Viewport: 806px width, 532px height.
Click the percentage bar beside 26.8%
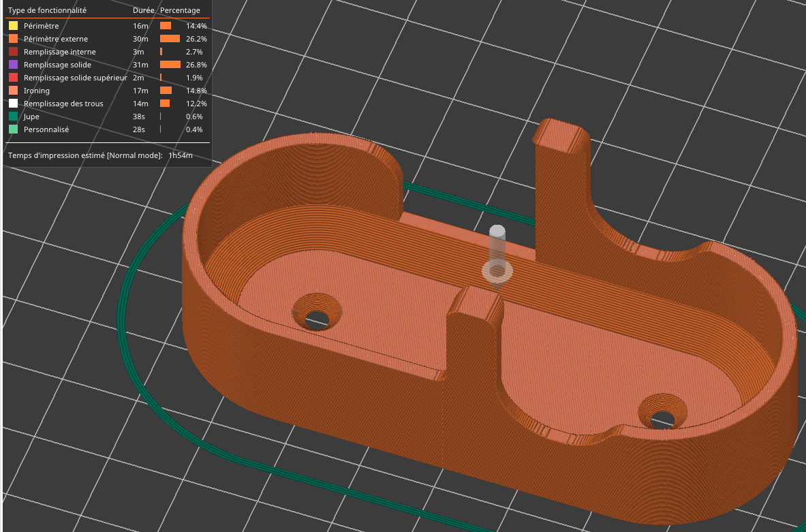tap(170, 65)
